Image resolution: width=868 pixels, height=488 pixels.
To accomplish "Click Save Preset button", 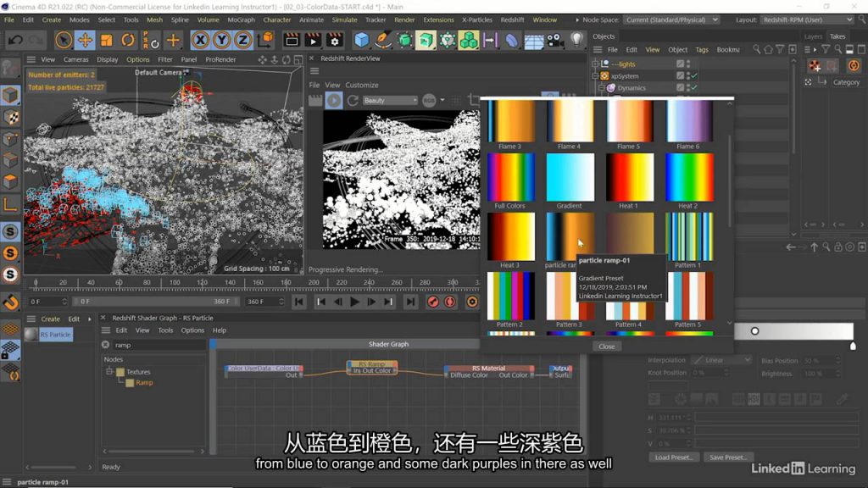I will (x=728, y=457).
